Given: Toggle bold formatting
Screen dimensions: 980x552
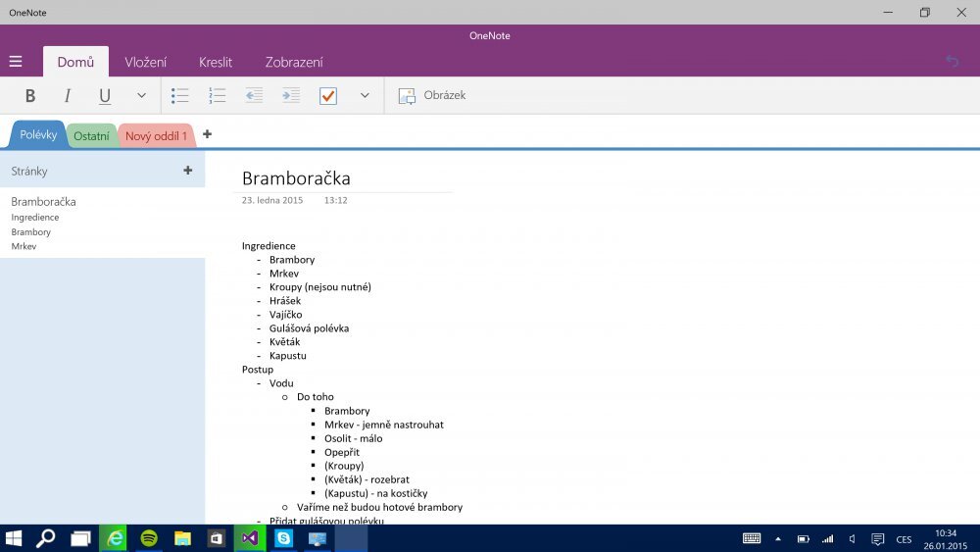Looking at the screenshot, I should click(x=30, y=96).
